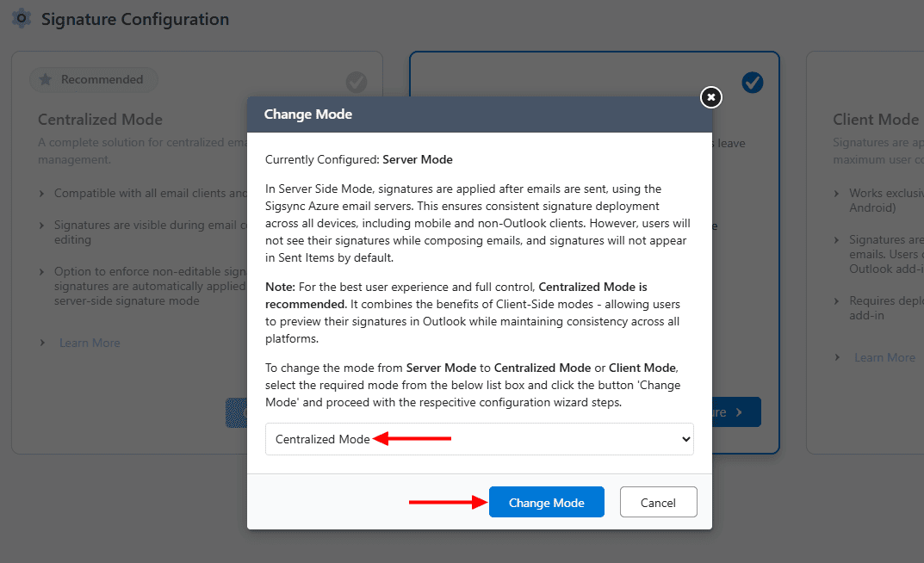Expand chevron beside Learn More in Client card
Viewport: 924px width, 563px height.
coord(837,358)
